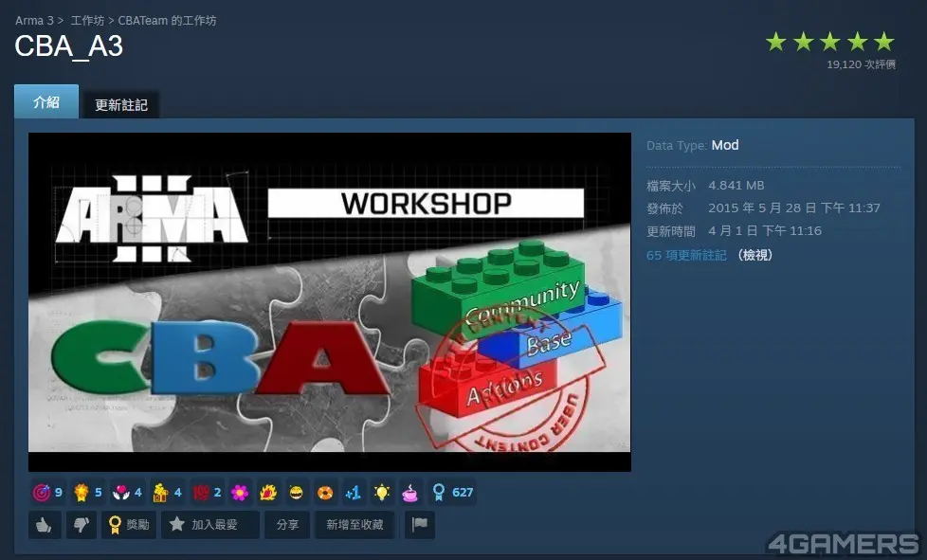
Task: Open CBATeam 的工作坊 breadcrumb link
Action: (x=168, y=21)
